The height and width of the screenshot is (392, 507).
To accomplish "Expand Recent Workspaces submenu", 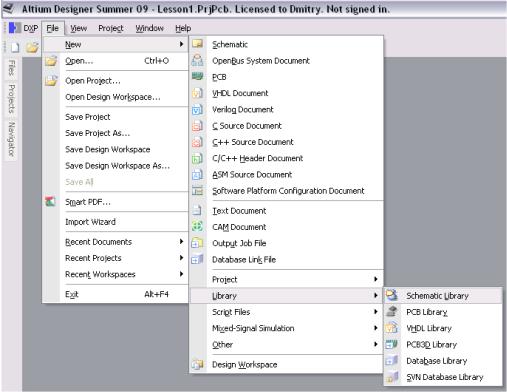I will [116, 274].
